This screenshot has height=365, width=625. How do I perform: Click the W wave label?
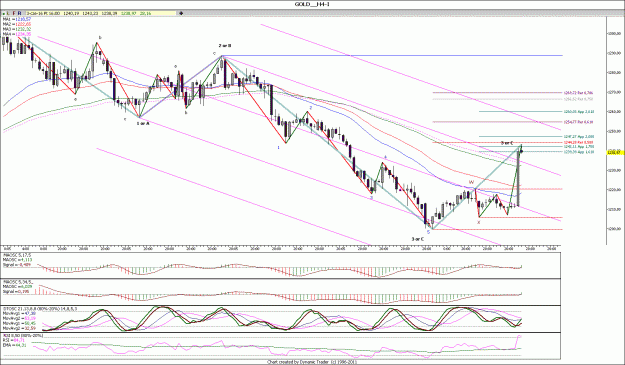pos(471,182)
